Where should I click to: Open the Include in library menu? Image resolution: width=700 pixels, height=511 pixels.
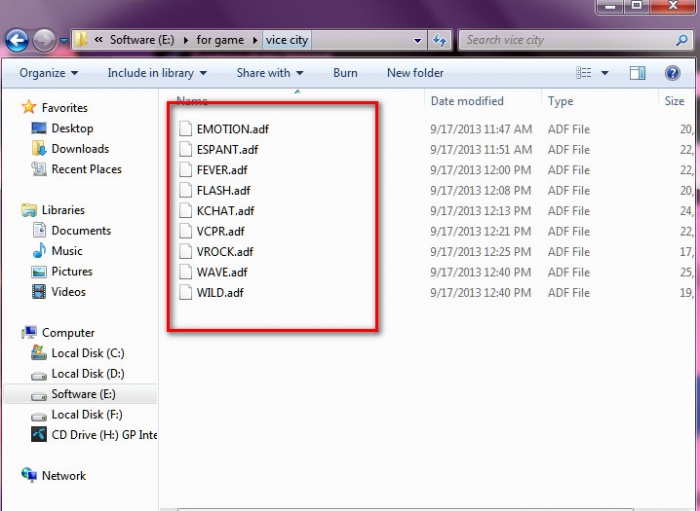[x=157, y=73]
